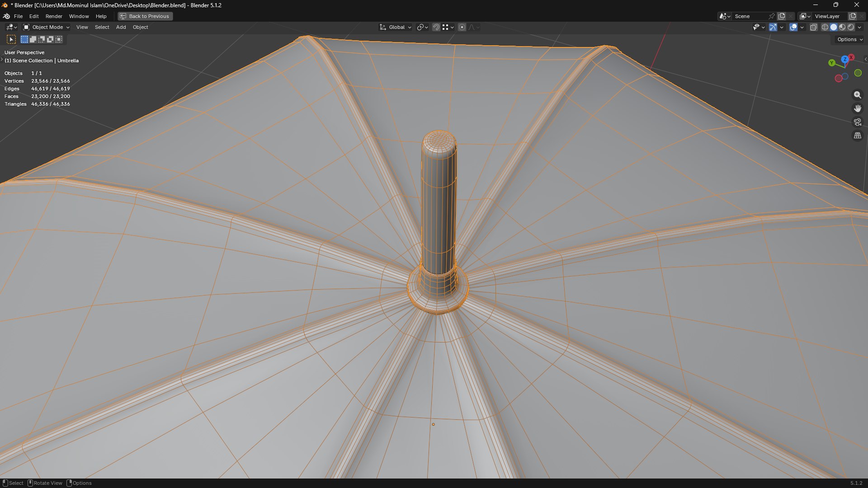Viewport: 868px width, 488px height.
Task: Choose the Subtract selection mode icon
Action: tap(42, 39)
